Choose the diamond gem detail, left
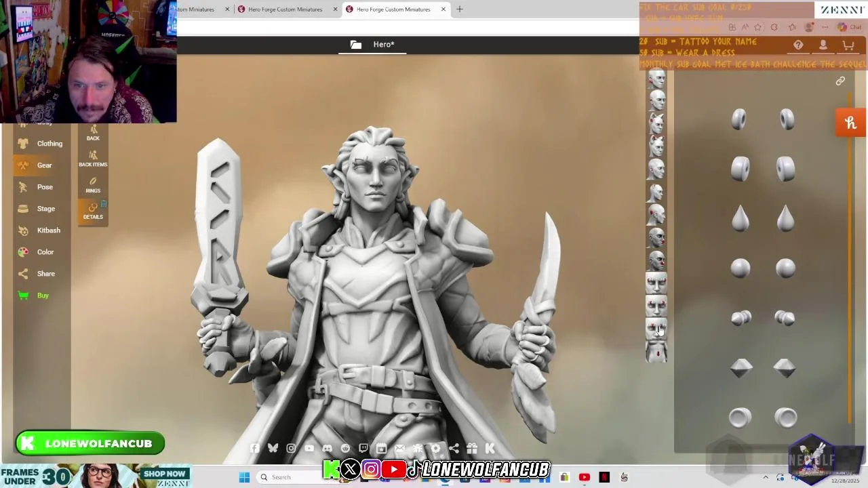Image resolution: width=868 pixels, height=488 pixels. point(741,367)
